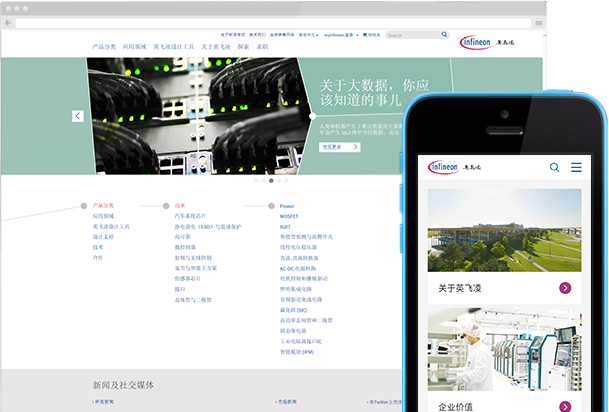Image resolution: width=609 pixels, height=412 pixels.
Task: Tap the campus photo above 关于英飞凌
Action: [505, 230]
